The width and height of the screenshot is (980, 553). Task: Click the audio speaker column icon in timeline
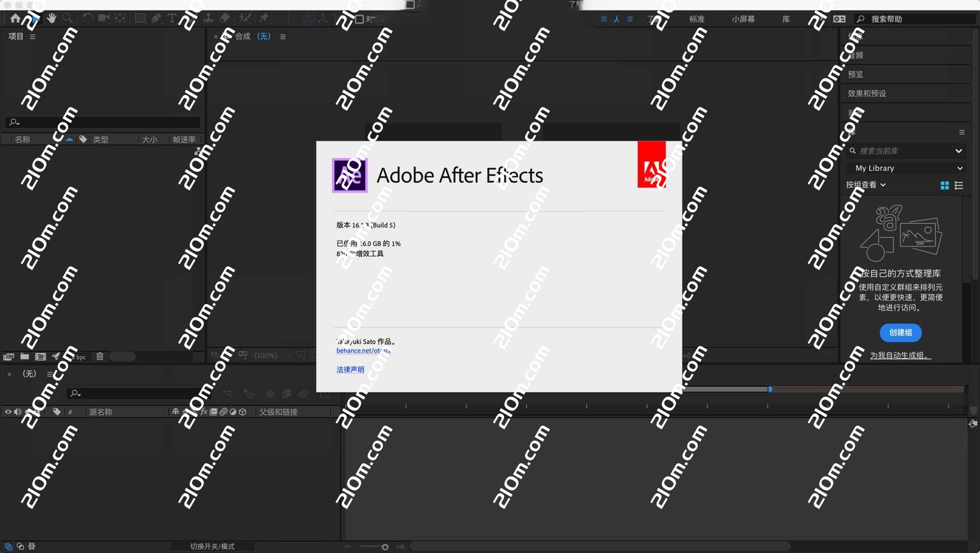(x=17, y=412)
